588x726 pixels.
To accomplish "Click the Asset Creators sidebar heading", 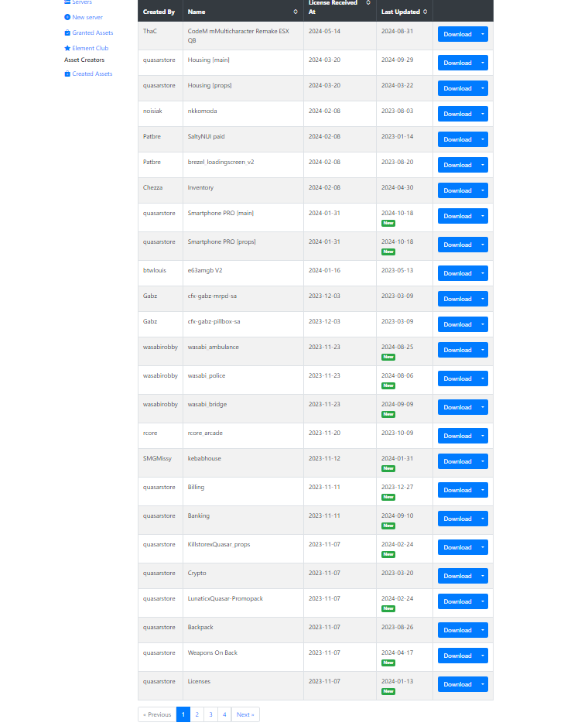I will tap(84, 60).
